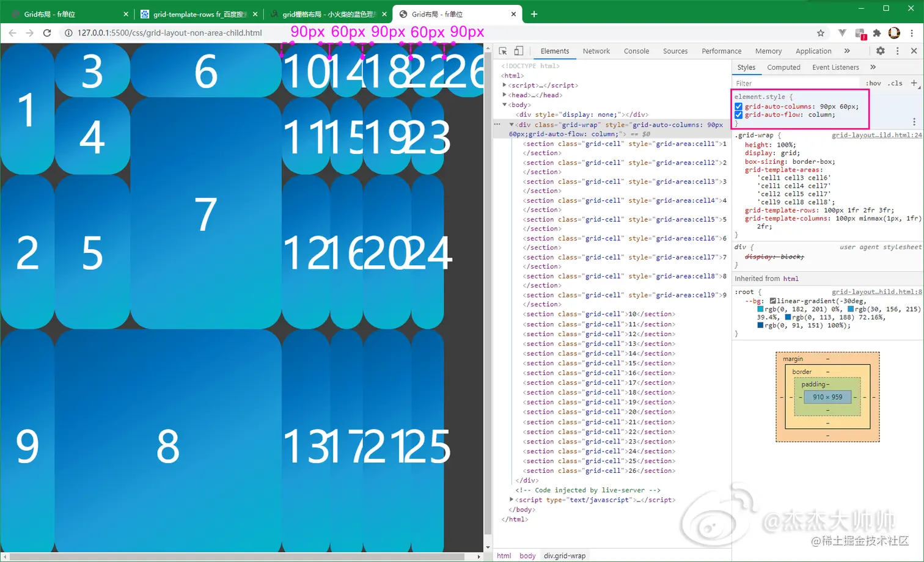Collapse the div.grid-wrap node
This screenshot has height=562, width=924.
coord(512,125)
